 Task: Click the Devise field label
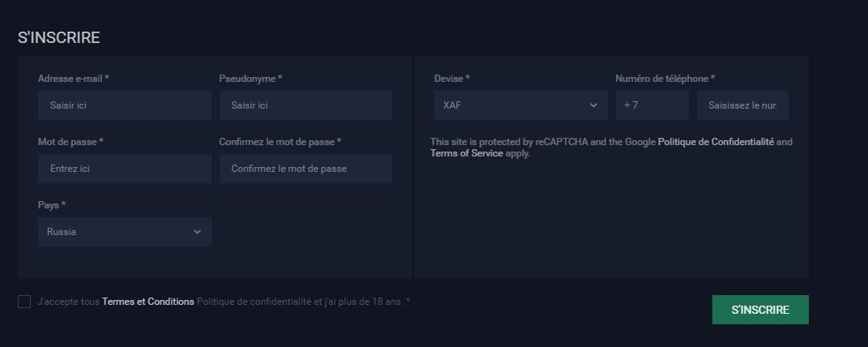451,79
